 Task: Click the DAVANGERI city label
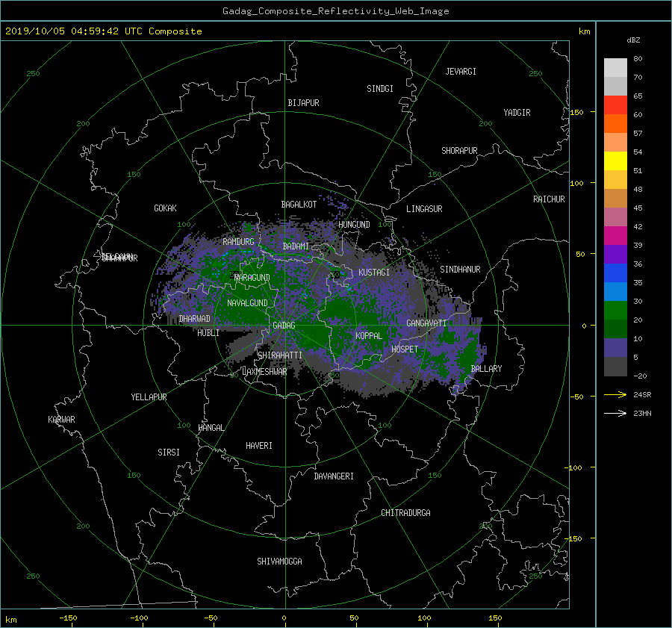334,476
